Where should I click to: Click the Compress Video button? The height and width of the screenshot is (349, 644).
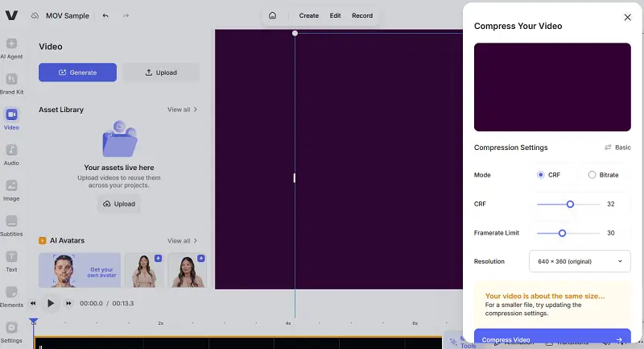coord(552,338)
